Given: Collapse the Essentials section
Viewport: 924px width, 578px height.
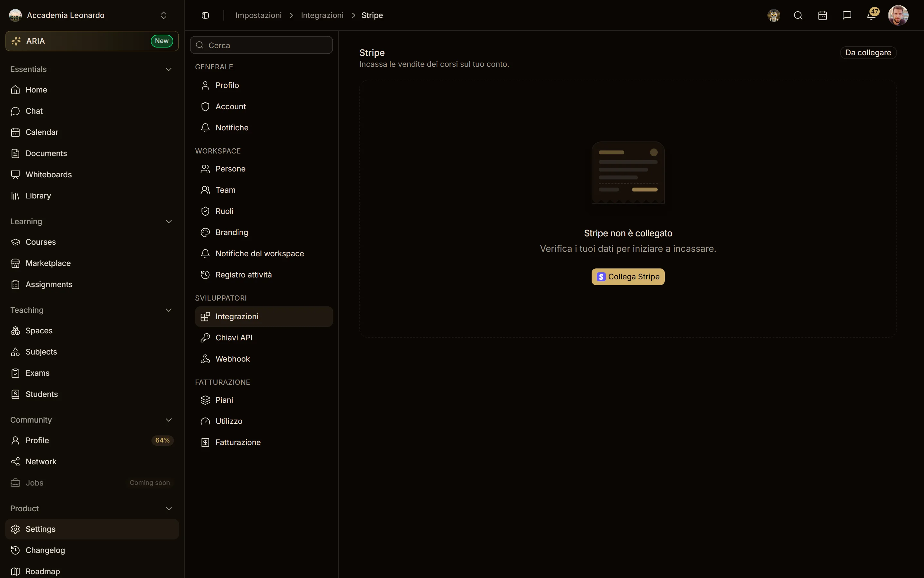Looking at the screenshot, I should coord(169,69).
